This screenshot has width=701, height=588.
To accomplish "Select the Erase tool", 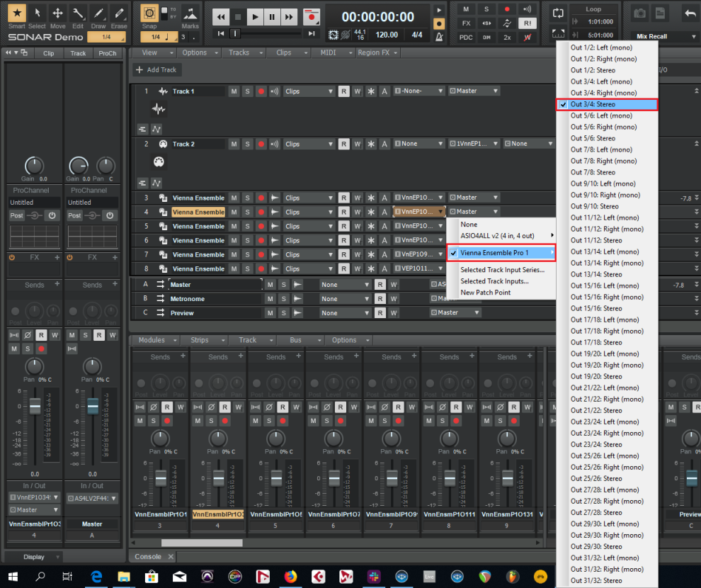I will click(119, 13).
